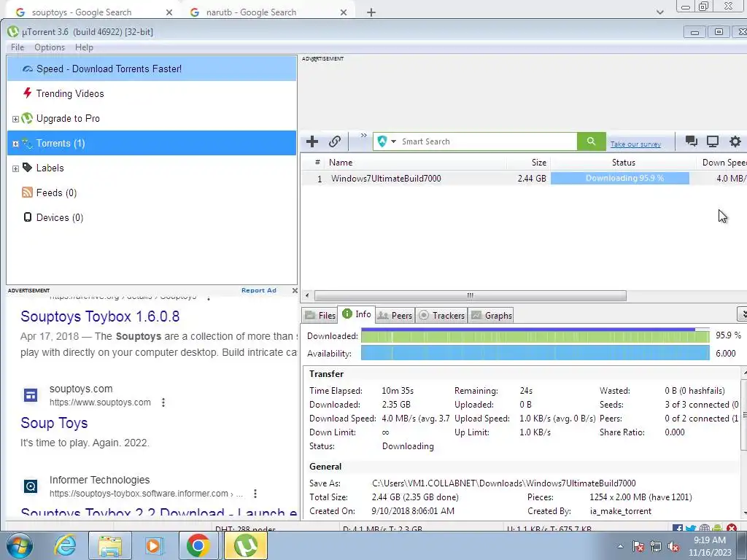Switch to the Files tab
747x560 pixels.
point(320,315)
